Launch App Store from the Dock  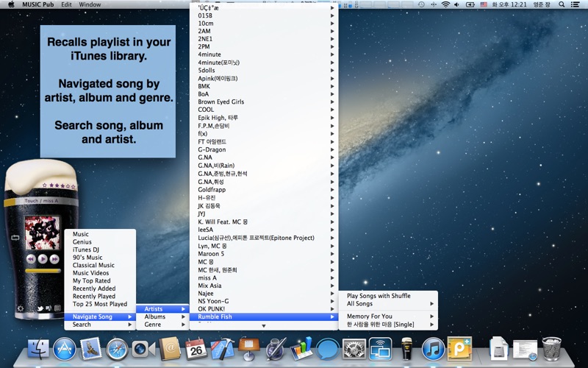coord(65,349)
